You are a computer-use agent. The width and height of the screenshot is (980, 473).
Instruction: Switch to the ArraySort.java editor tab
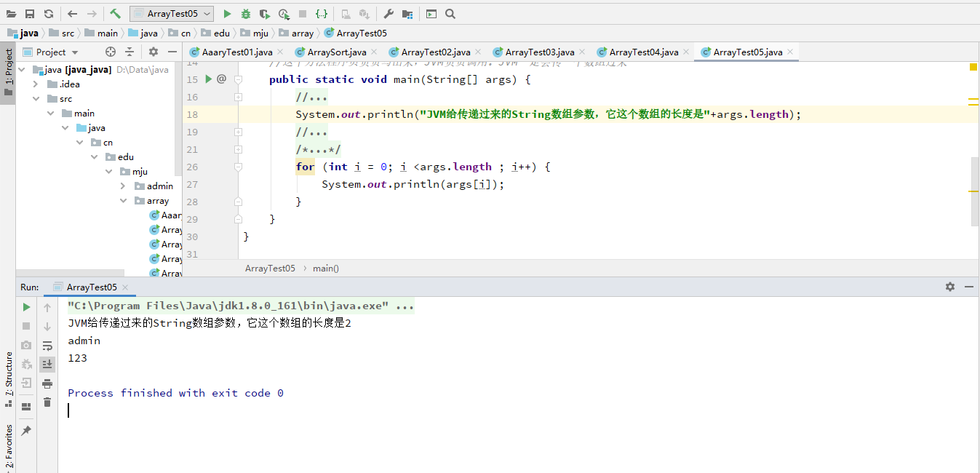tap(335, 52)
